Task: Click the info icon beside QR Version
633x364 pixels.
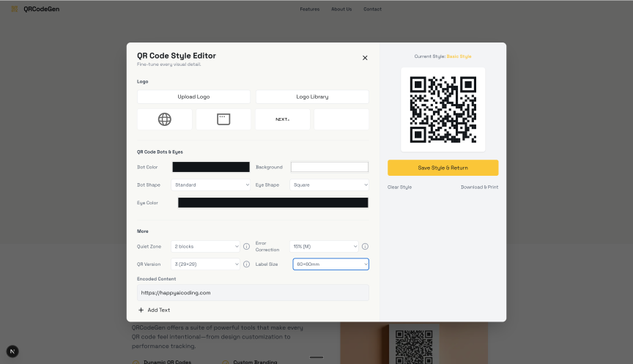Action: pyautogui.click(x=246, y=264)
